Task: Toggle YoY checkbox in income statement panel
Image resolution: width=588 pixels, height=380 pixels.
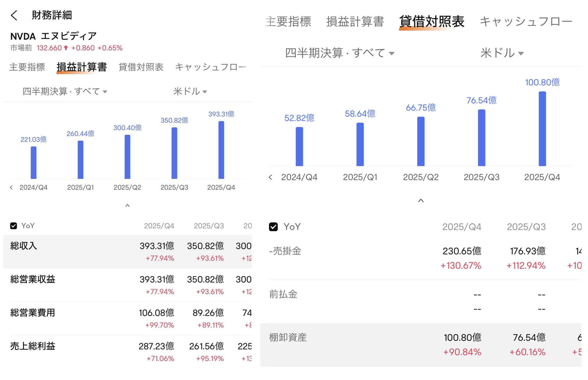Action: click(13, 226)
